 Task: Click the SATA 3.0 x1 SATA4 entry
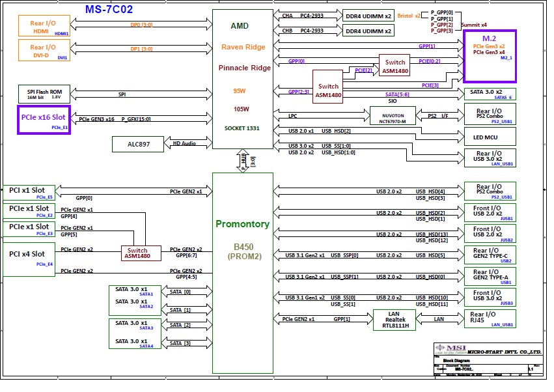(134, 344)
